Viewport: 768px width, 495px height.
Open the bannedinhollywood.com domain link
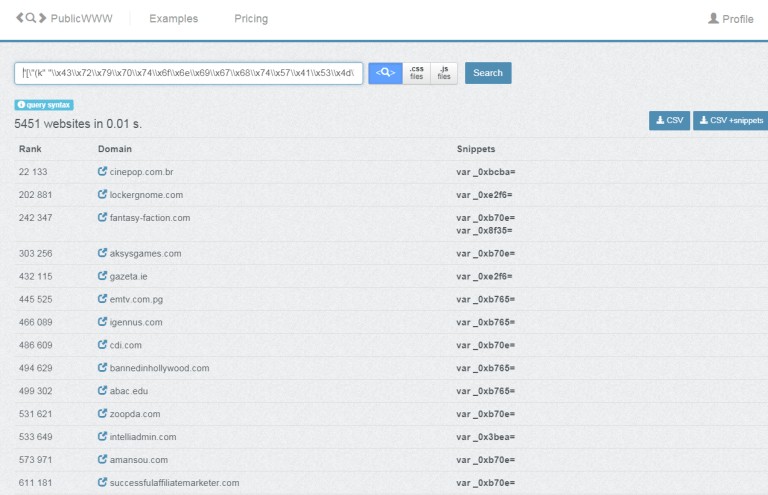point(159,368)
